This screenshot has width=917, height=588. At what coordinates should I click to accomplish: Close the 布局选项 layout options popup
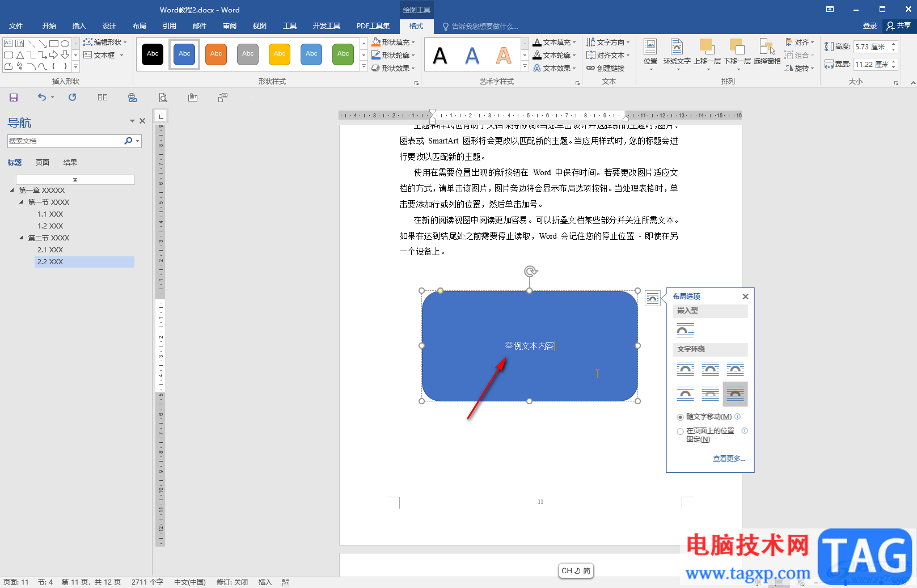click(745, 297)
